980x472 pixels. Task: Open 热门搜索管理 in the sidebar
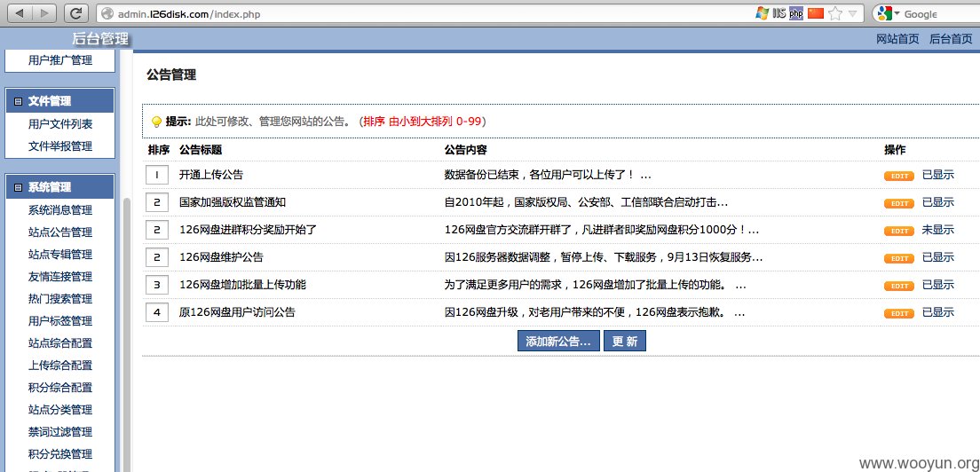(60, 298)
